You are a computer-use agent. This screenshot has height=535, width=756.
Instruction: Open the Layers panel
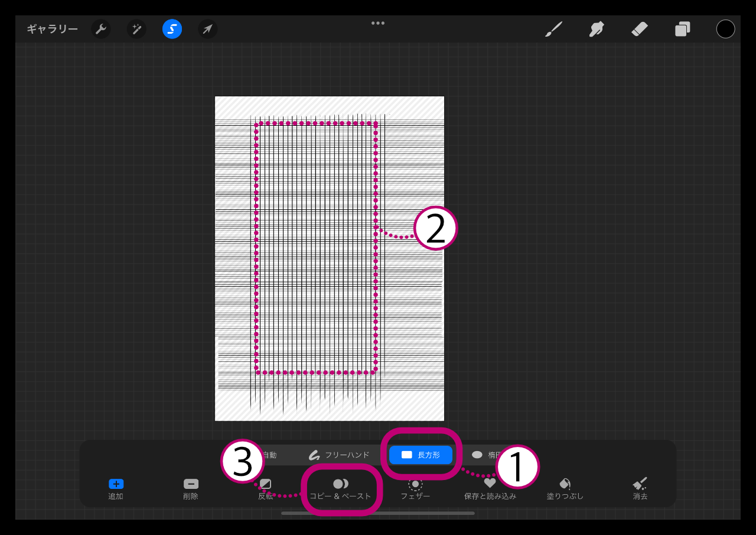pos(683,29)
